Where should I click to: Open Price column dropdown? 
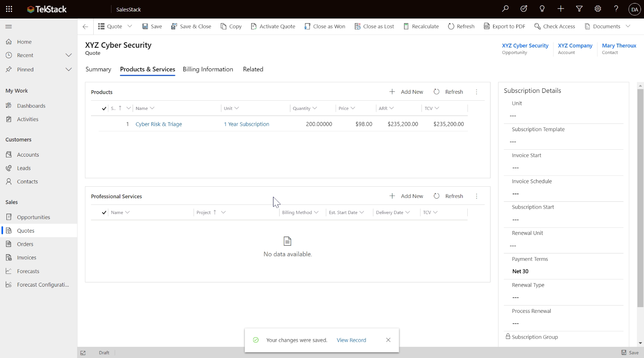[353, 108]
